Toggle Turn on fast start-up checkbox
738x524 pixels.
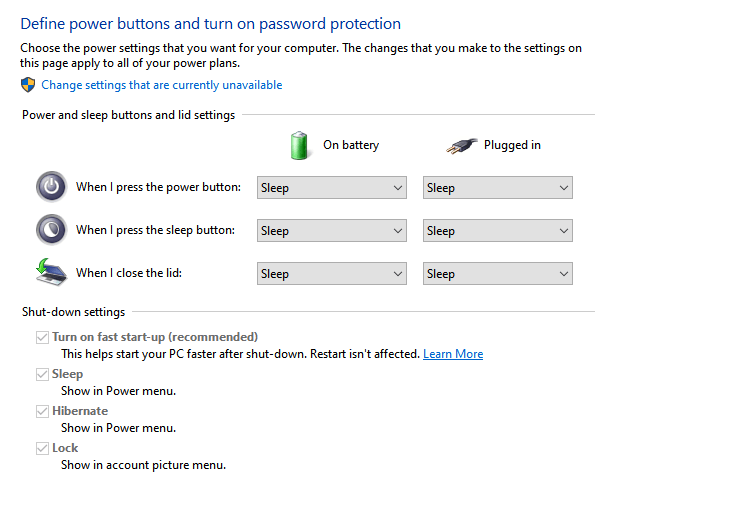tap(42, 337)
